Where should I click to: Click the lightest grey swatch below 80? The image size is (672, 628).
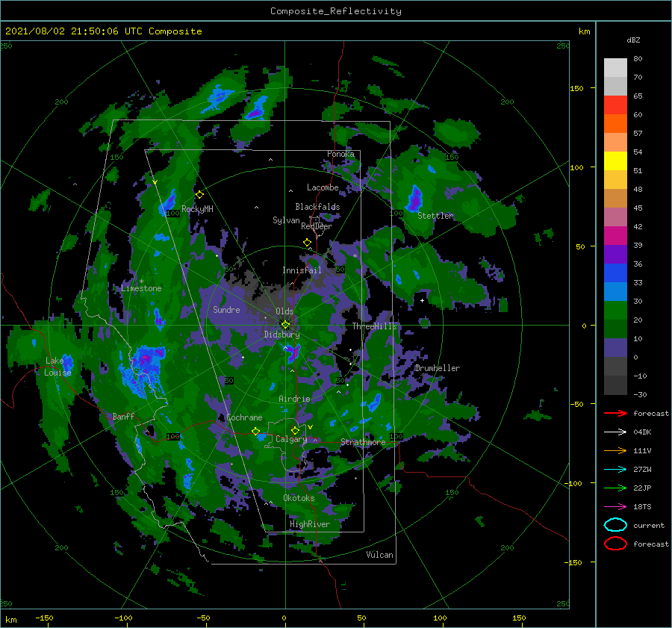tap(615, 68)
